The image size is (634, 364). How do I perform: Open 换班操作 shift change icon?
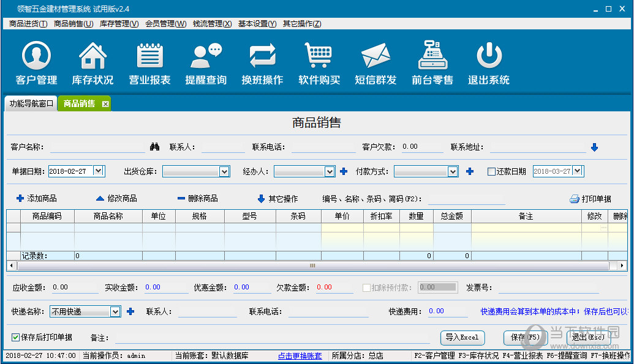(x=262, y=62)
